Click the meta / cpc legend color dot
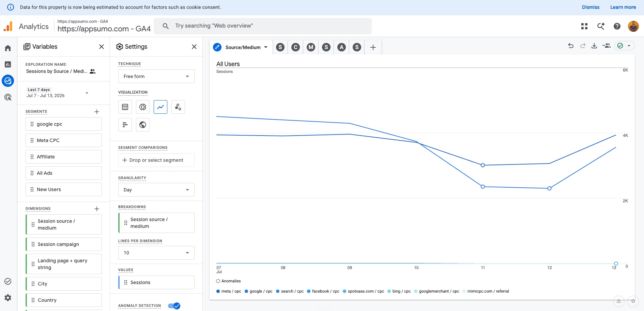Viewport: 644px width, 311px height. pyautogui.click(x=218, y=291)
